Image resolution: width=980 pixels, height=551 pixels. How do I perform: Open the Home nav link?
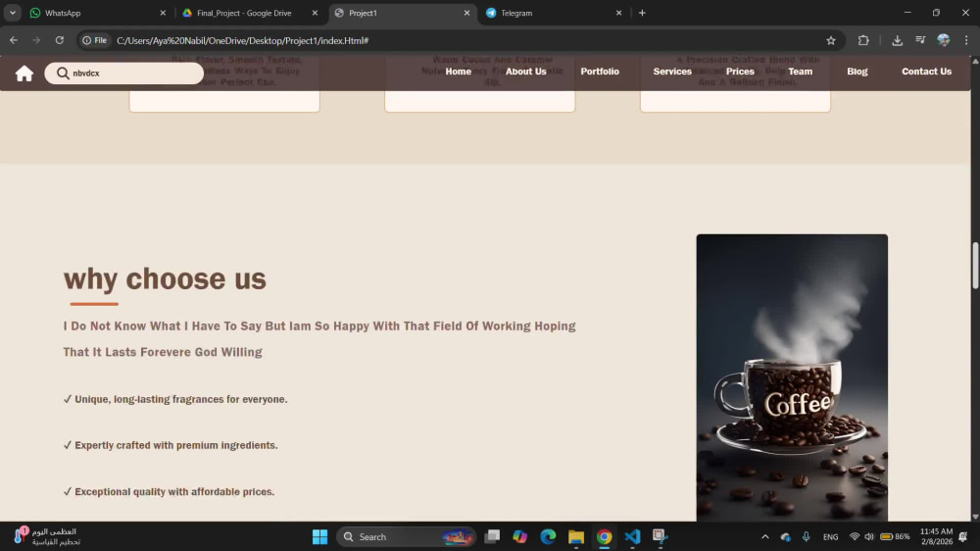(458, 72)
